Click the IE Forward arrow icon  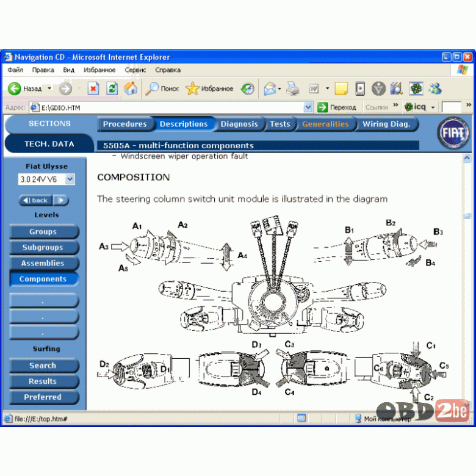65,88
